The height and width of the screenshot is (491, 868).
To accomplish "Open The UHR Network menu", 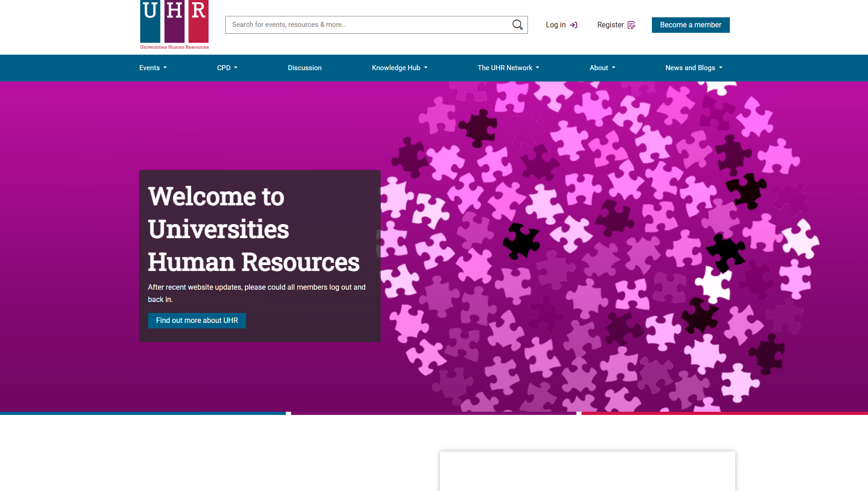I will click(x=508, y=68).
